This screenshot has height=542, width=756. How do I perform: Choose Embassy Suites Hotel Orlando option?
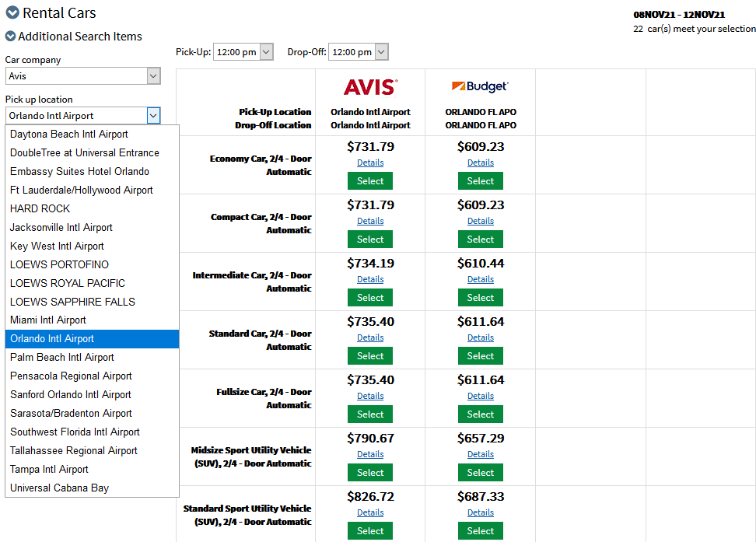click(x=92, y=171)
